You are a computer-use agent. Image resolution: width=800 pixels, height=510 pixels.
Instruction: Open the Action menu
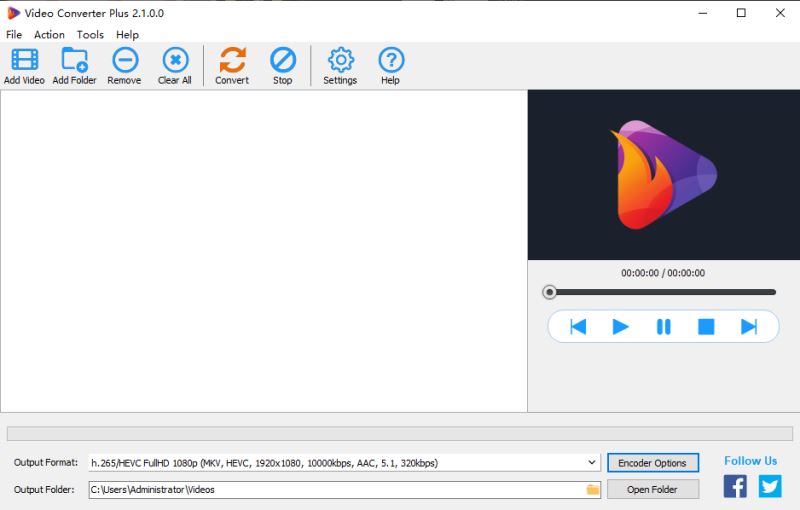pyautogui.click(x=49, y=35)
